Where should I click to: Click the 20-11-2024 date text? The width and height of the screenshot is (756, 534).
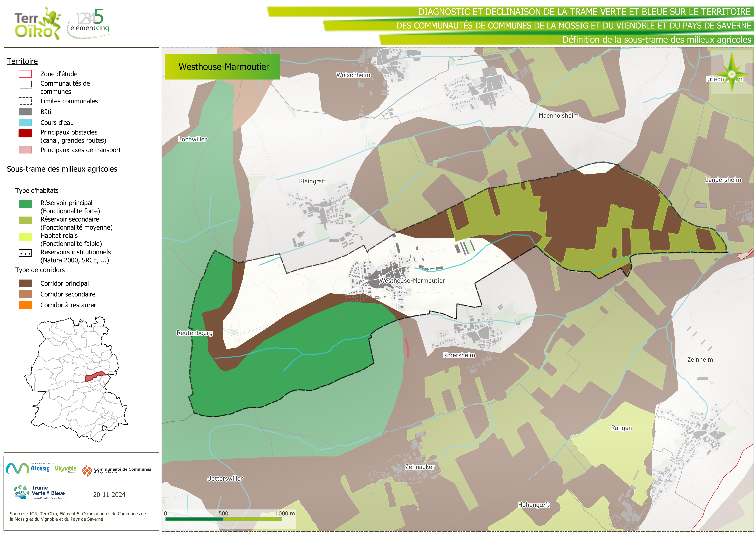[x=109, y=495]
